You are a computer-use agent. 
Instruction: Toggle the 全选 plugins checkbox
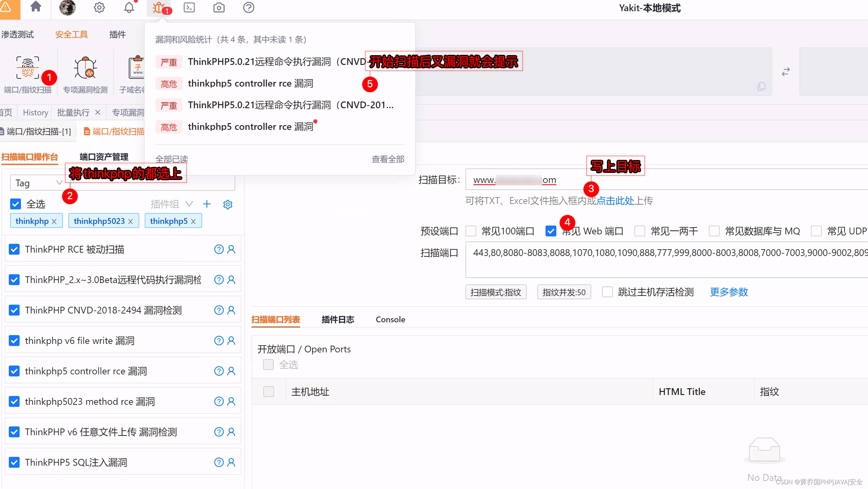[16, 204]
